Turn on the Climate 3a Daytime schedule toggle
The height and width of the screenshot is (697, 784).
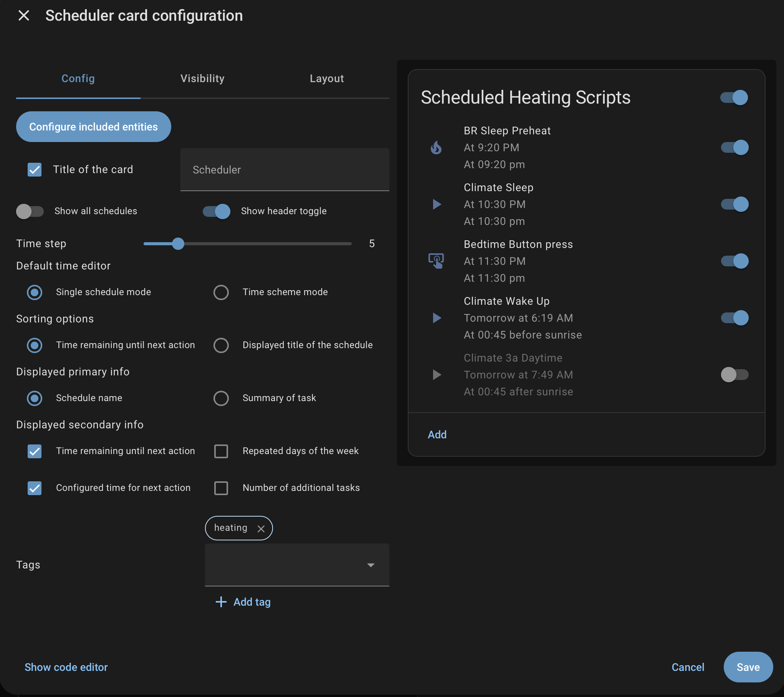(734, 375)
